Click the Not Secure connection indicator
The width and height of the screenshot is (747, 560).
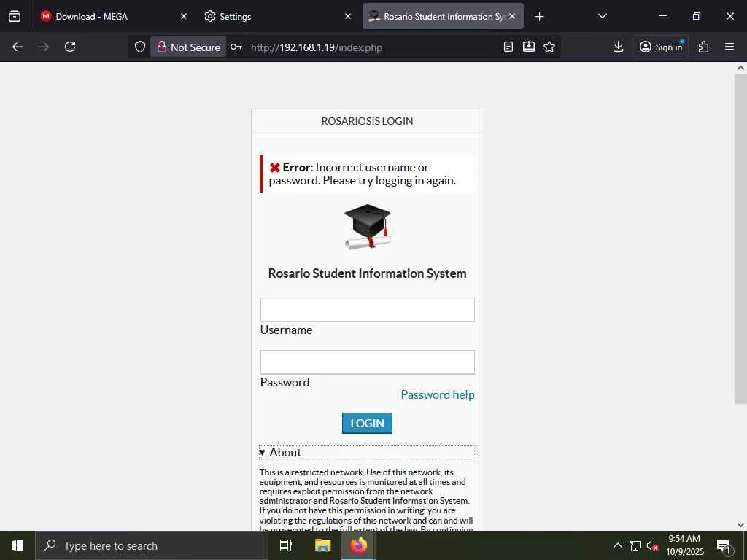[x=188, y=47]
